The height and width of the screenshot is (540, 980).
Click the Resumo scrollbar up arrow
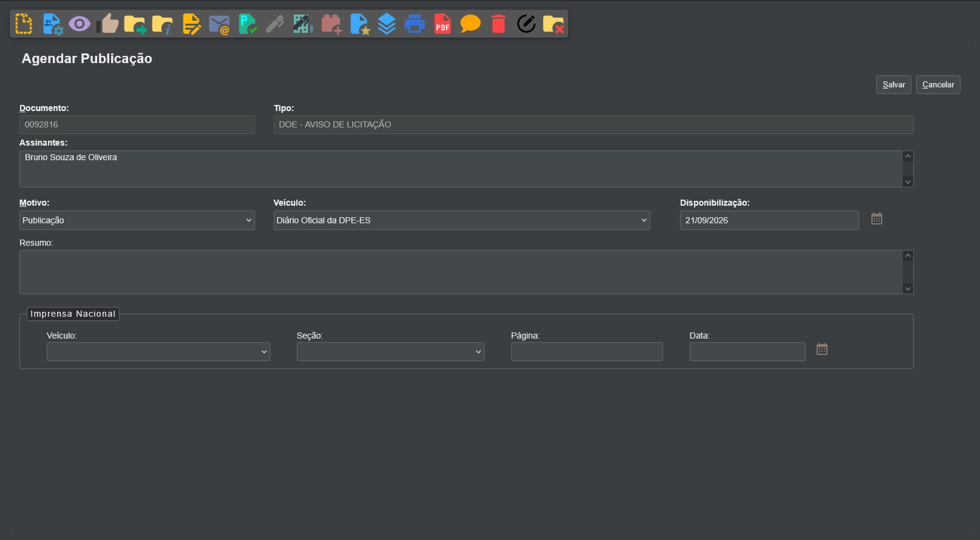pos(908,255)
